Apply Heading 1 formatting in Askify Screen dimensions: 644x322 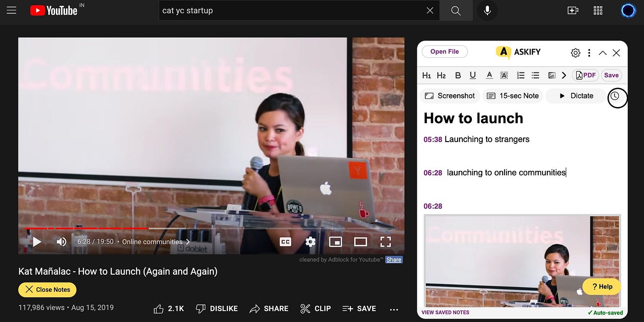(426, 75)
